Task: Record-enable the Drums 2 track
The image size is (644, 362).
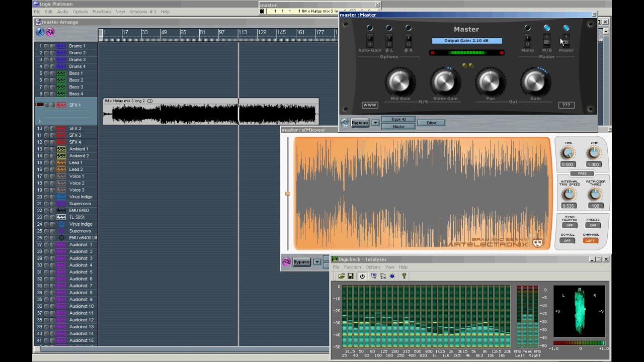Action: [x=52, y=53]
